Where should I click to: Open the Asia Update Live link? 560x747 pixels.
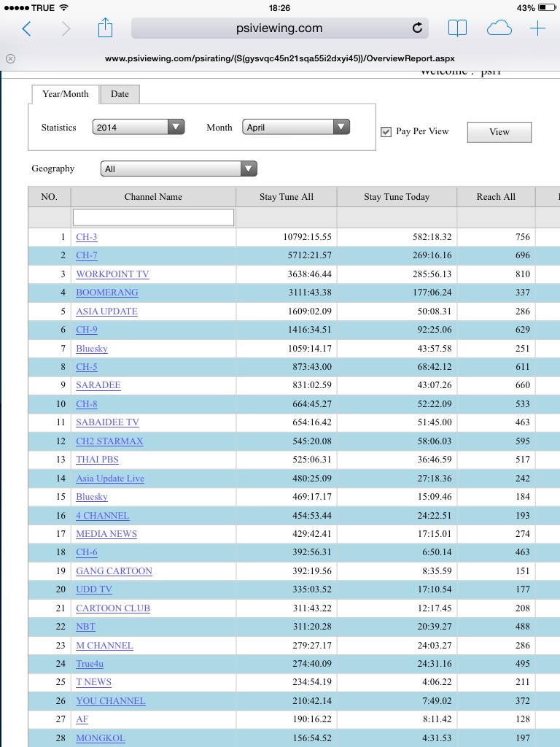[x=110, y=479]
